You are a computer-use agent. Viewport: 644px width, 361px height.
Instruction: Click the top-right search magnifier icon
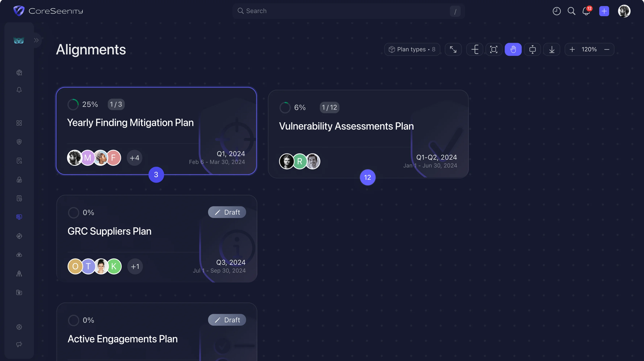click(571, 11)
